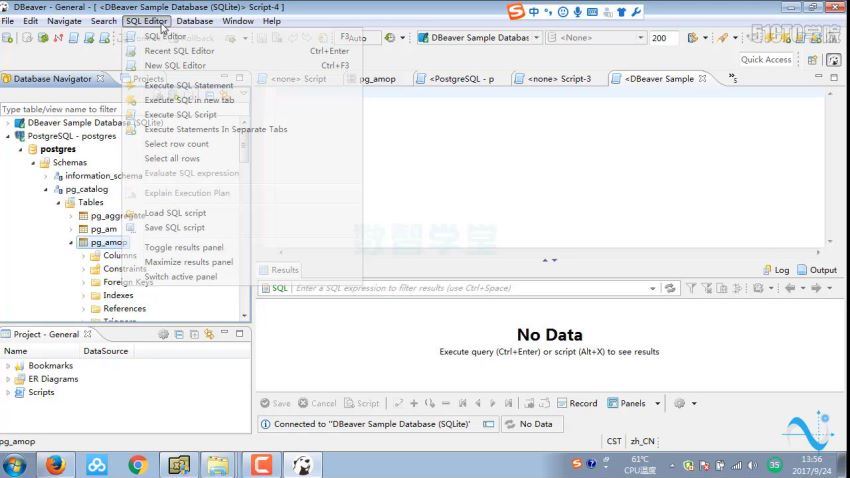Image resolution: width=850 pixels, height=478 pixels.
Task: Open the Edit menu
Action: click(30, 21)
